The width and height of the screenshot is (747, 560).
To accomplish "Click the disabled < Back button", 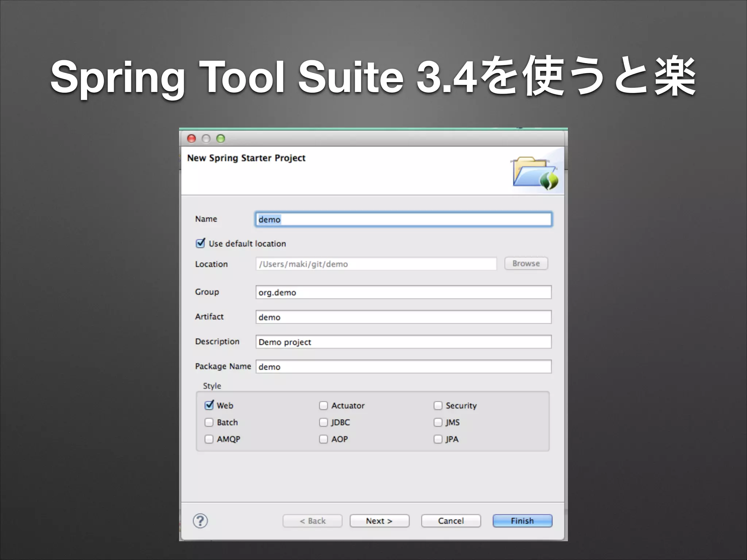I will [313, 521].
